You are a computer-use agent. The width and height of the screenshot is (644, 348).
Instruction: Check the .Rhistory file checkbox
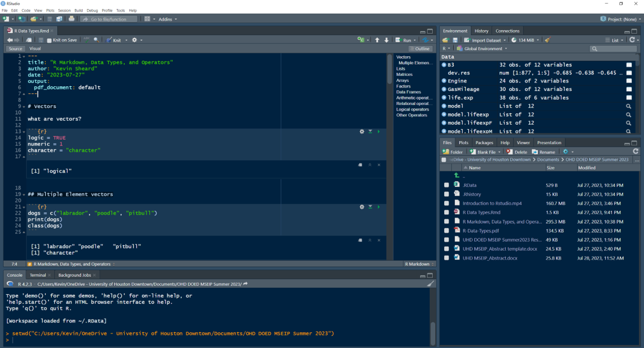447,194
